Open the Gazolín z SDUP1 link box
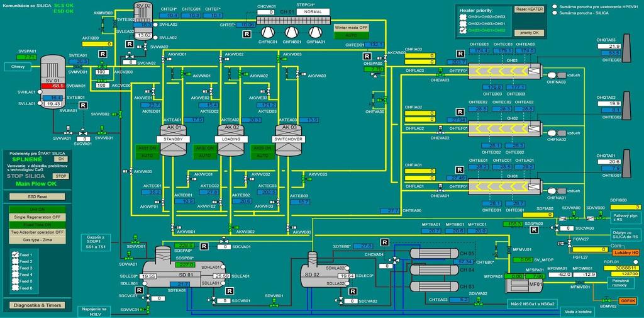This screenshot has height=318, width=644. click(96, 242)
